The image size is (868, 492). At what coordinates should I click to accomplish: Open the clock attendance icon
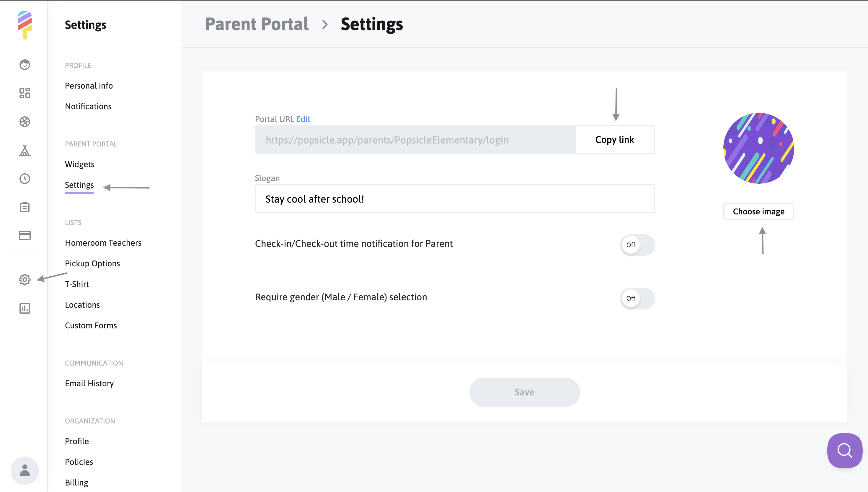(25, 179)
